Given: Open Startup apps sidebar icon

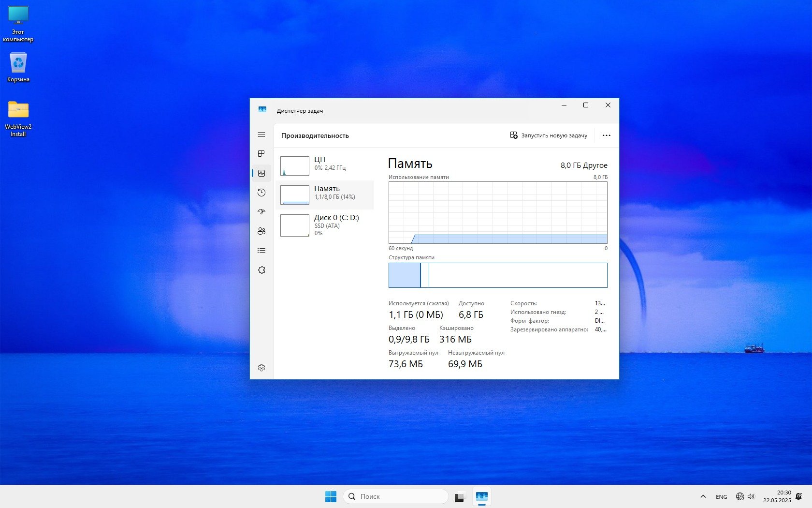Looking at the screenshot, I should click(261, 212).
